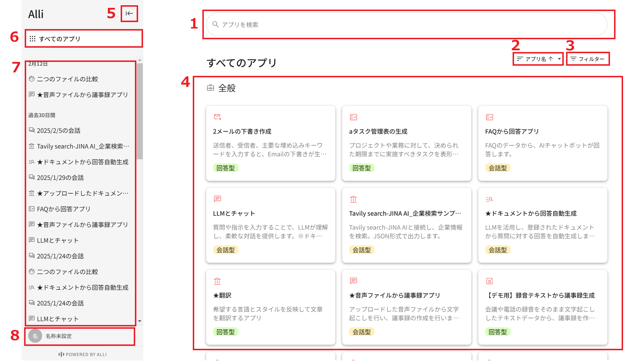Click the FAQから回答アプリ history entry
The image size is (644, 361).
tap(63, 209)
